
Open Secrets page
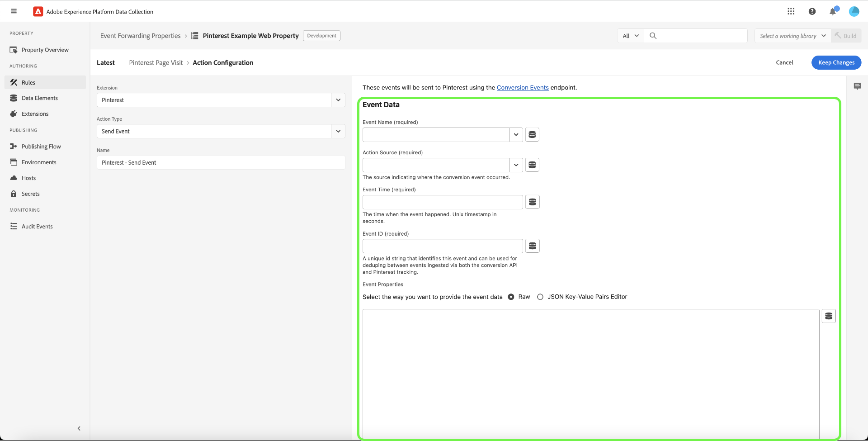pos(45,194)
